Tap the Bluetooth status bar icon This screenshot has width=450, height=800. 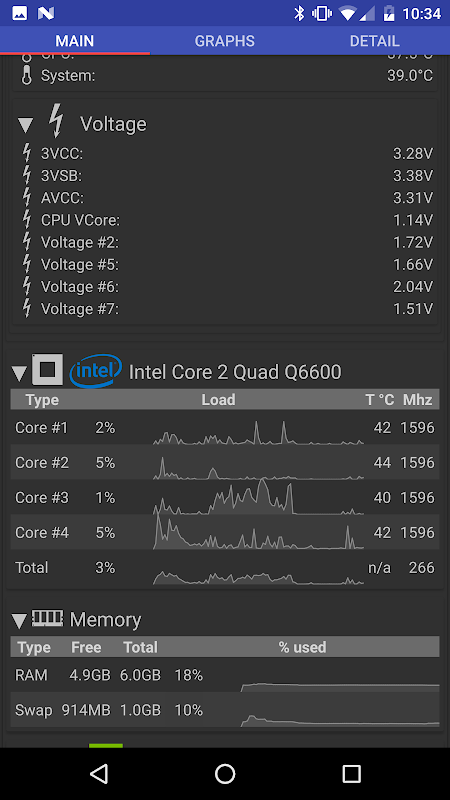[299, 13]
